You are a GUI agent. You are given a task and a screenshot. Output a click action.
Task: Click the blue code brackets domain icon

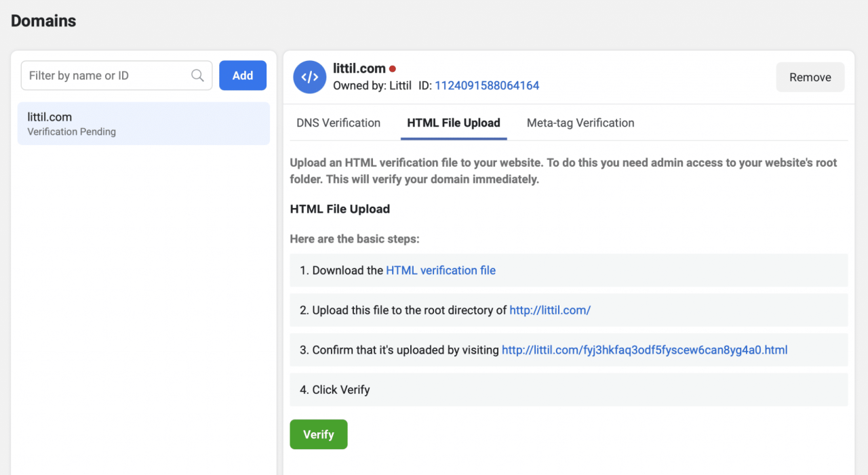309,77
